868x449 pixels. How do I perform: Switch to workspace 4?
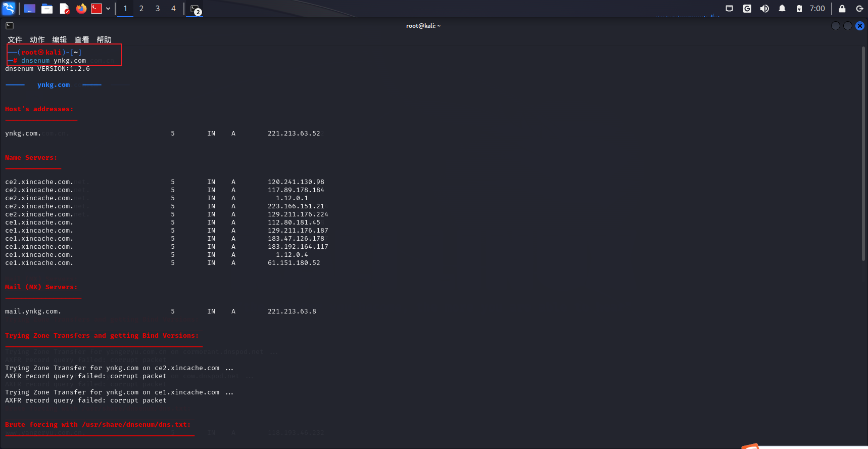click(173, 9)
